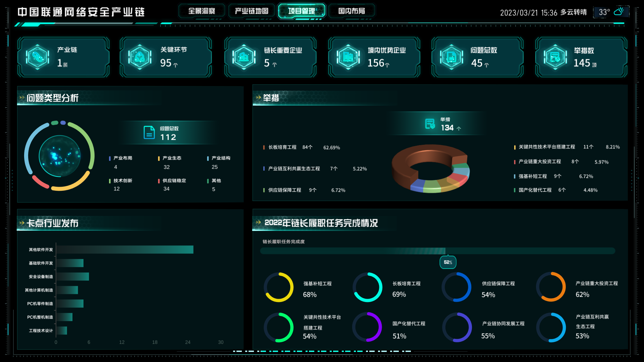
Task: Switch to the 产业链地图 tab
Action: pyautogui.click(x=252, y=11)
